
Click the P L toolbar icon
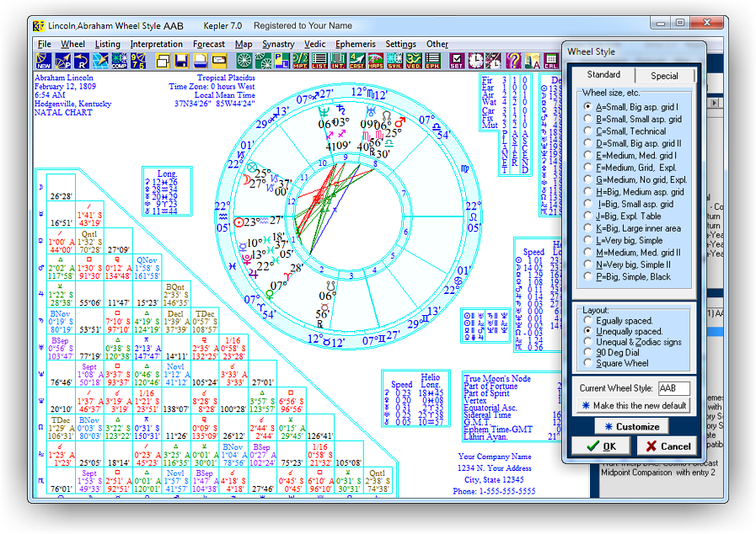282,61
